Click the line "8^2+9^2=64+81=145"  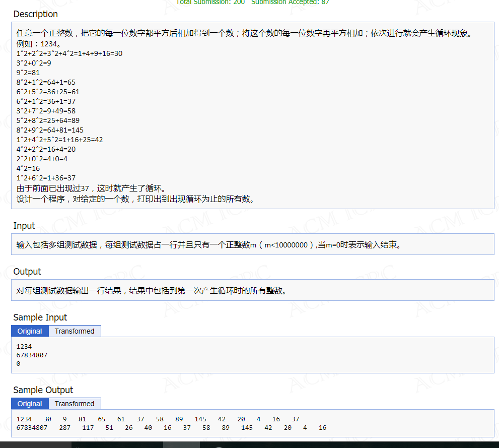[50, 130]
